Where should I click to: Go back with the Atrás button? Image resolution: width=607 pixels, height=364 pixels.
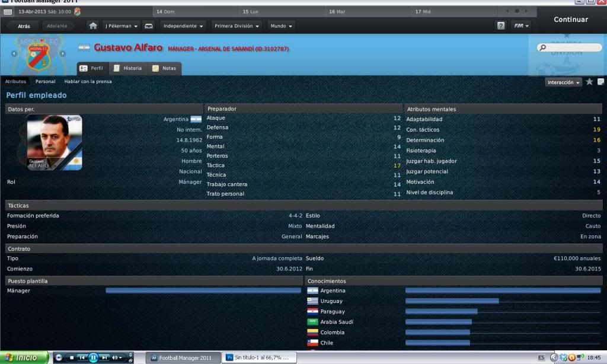coord(24,26)
